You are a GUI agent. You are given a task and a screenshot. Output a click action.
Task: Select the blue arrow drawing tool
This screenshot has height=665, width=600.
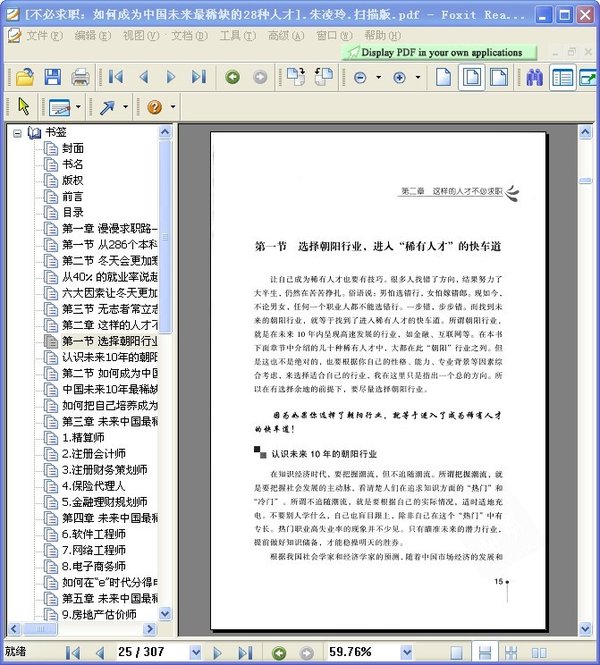107,107
